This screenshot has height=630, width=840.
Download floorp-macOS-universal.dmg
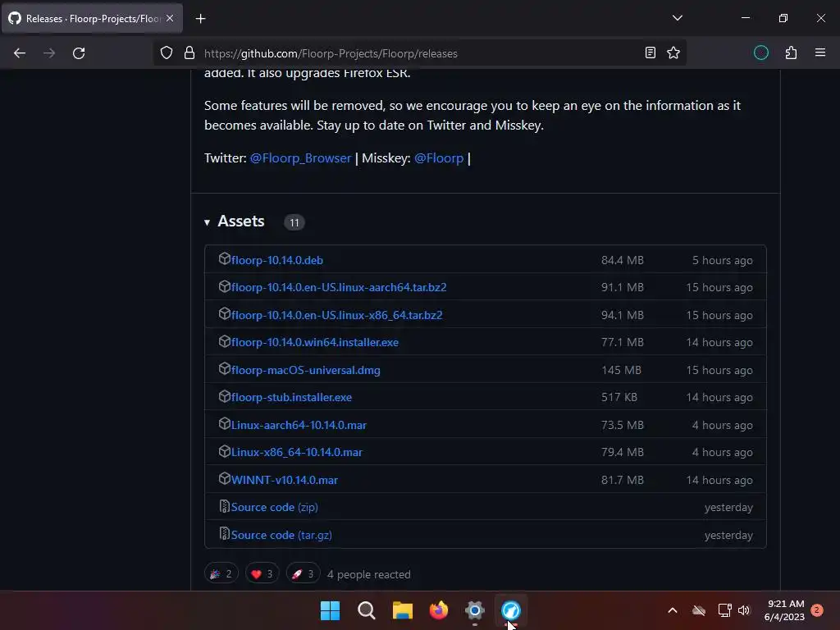[306, 370]
